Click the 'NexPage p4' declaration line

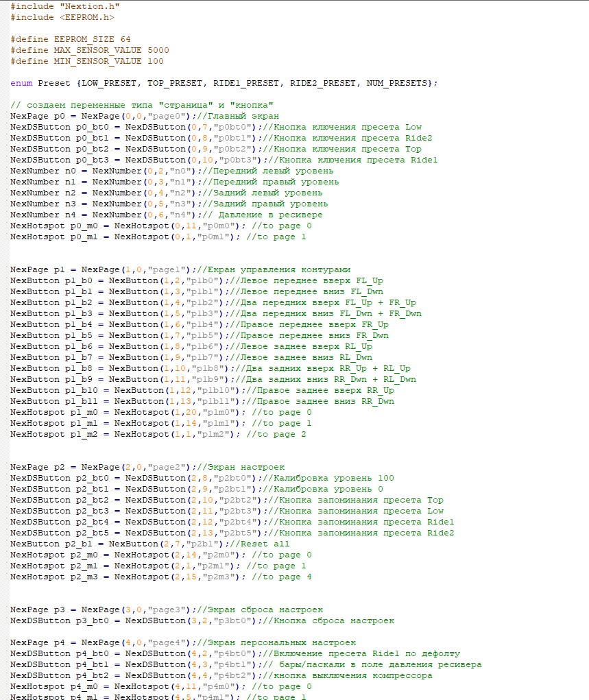click(x=183, y=643)
